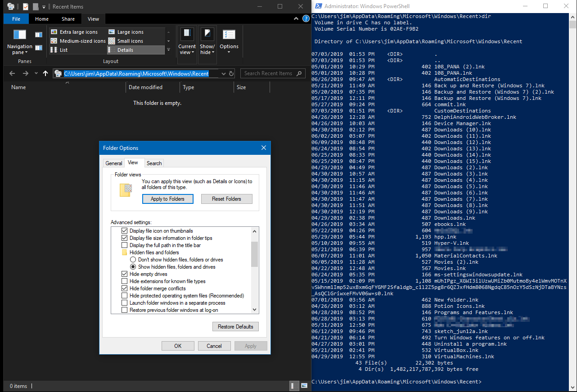Choose Medium-sized icons layout
The height and width of the screenshot is (392, 577).
(78, 41)
